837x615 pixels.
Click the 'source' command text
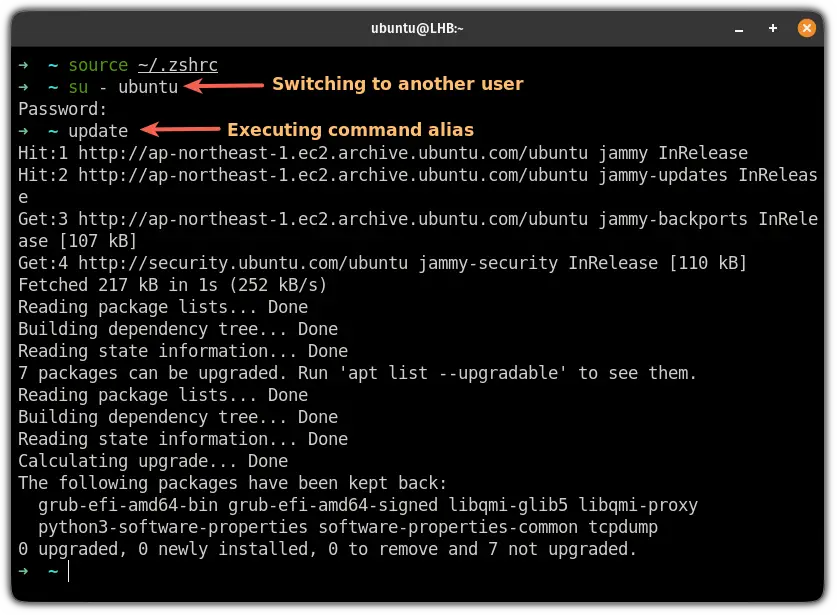[98, 65]
